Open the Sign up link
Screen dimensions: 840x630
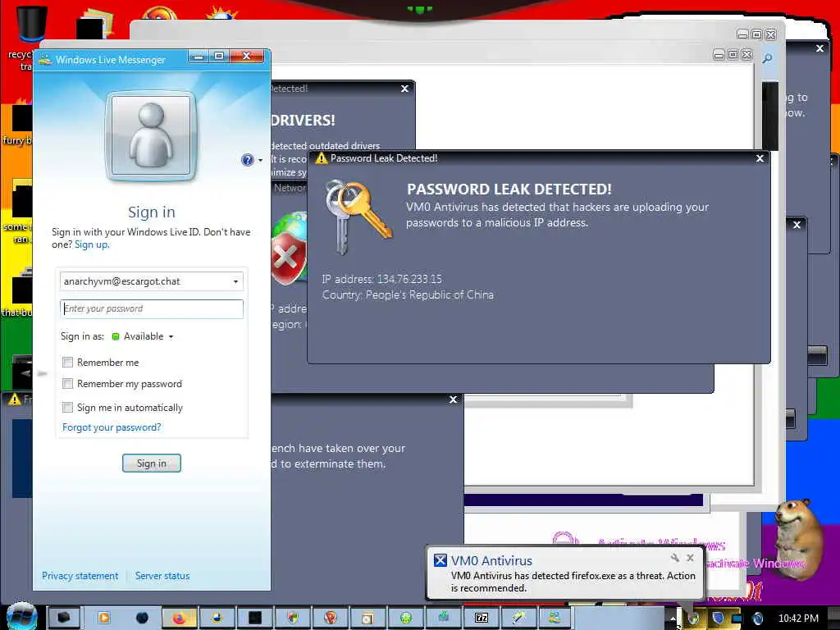[x=92, y=244]
